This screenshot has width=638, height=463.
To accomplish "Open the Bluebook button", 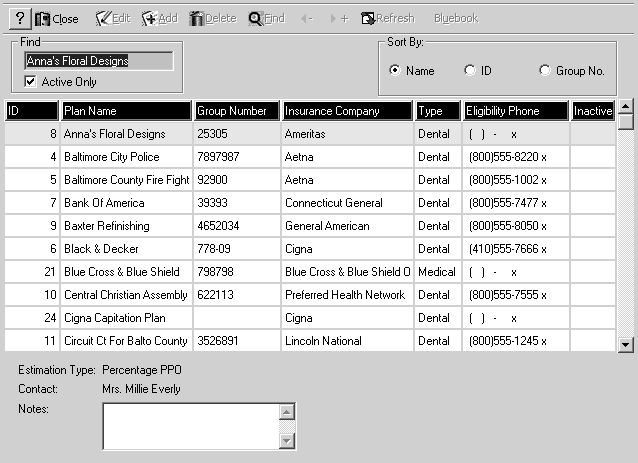I will coord(456,18).
